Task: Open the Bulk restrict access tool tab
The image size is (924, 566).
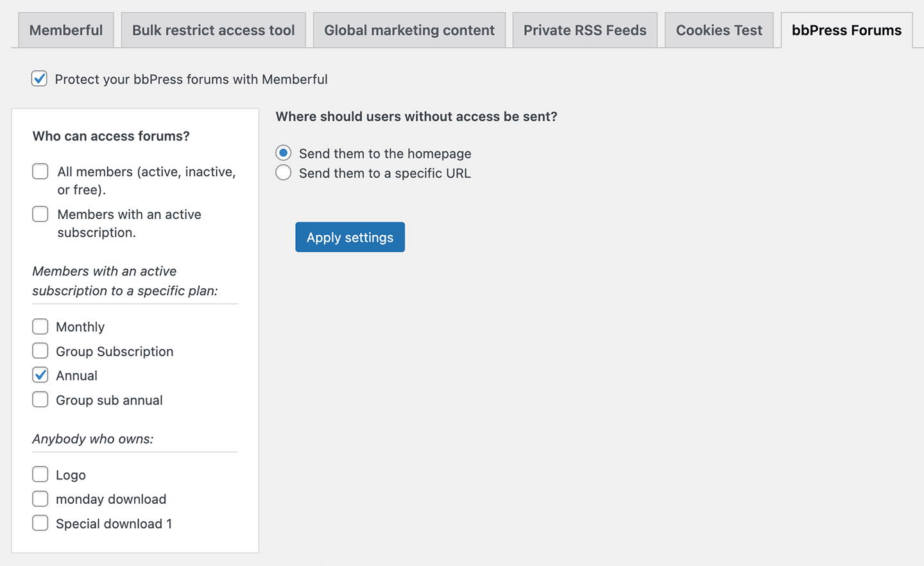Action: (x=213, y=29)
